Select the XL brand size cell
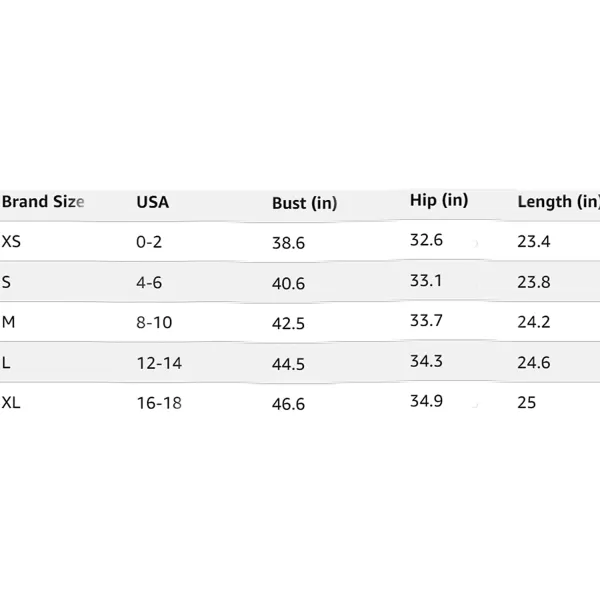The height and width of the screenshot is (600, 600). point(11,403)
